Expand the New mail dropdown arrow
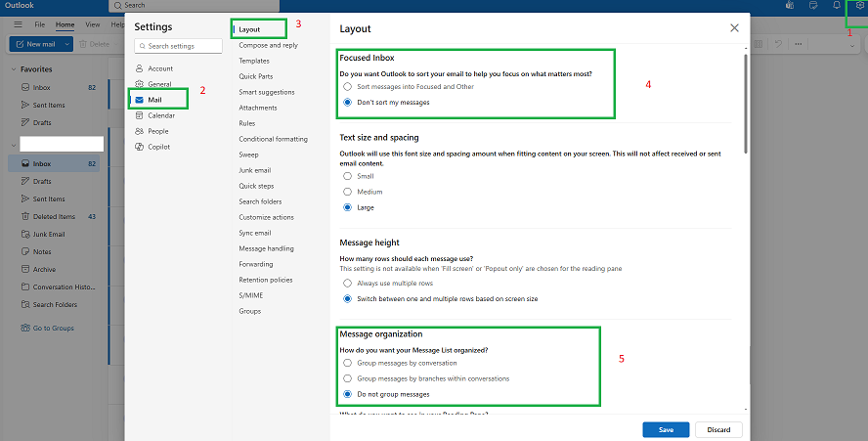Image resolution: width=868 pixels, height=441 pixels. point(67,44)
